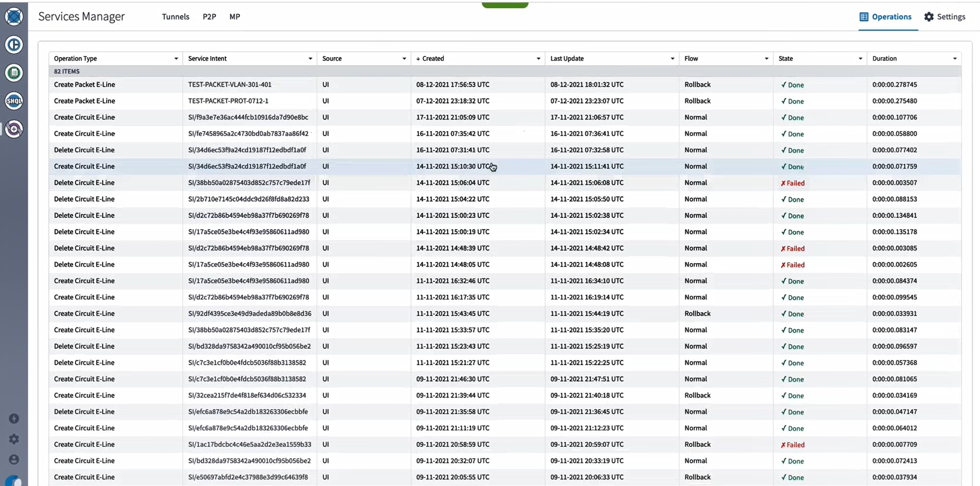Switch to the MP tab
The width and height of the screenshot is (980, 486).
pos(235,17)
